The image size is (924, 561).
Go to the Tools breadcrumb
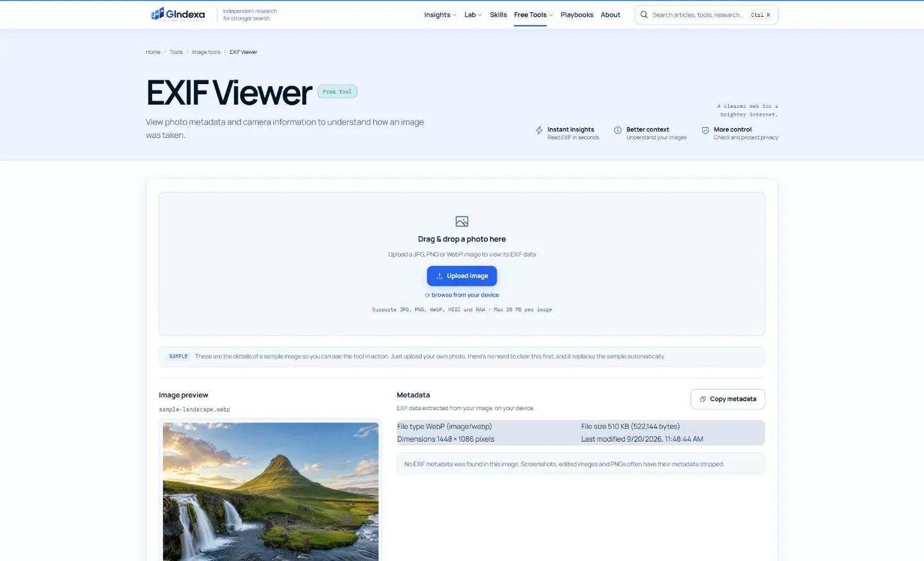[x=176, y=52]
